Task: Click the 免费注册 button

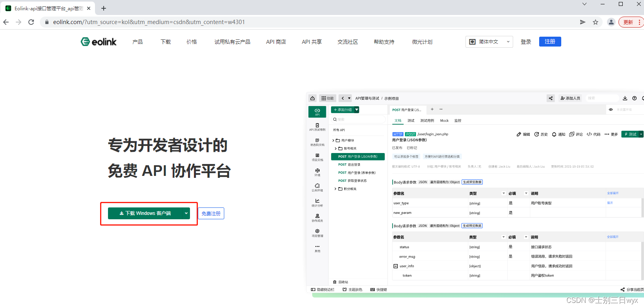Action: [211, 213]
